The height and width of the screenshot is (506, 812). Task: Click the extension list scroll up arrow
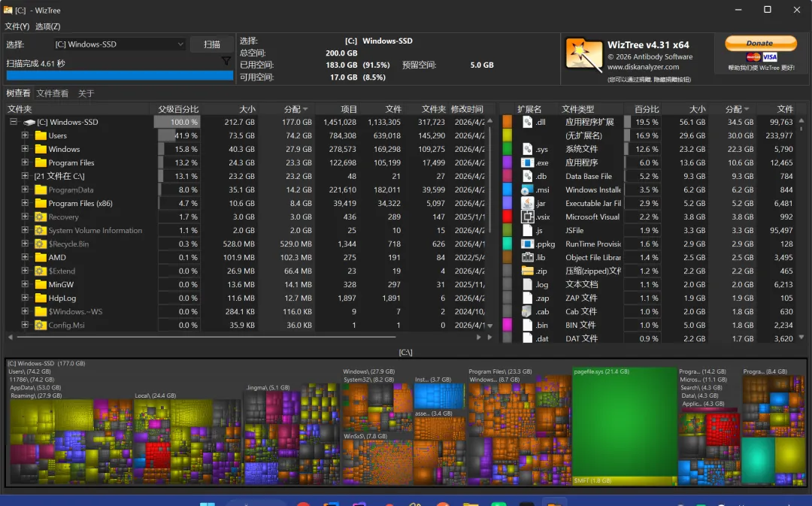pyautogui.click(x=801, y=121)
